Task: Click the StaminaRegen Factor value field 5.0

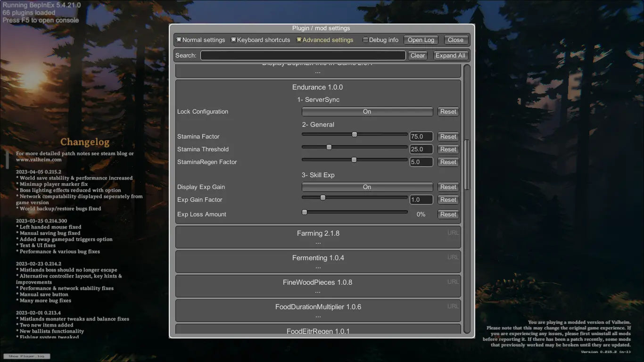Action: click(421, 162)
